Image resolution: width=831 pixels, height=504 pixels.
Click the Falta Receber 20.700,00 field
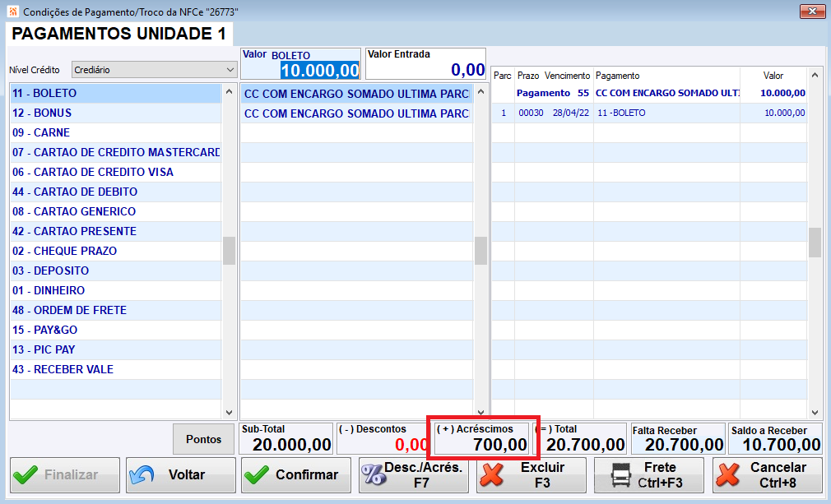coord(678,438)
